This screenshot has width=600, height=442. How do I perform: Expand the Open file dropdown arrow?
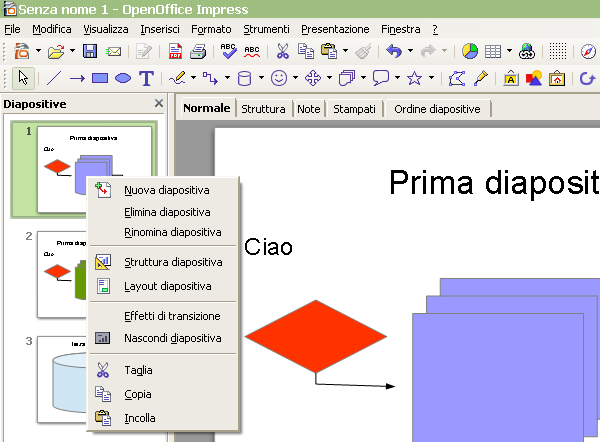pyautogui.click(x=72, y=52)
